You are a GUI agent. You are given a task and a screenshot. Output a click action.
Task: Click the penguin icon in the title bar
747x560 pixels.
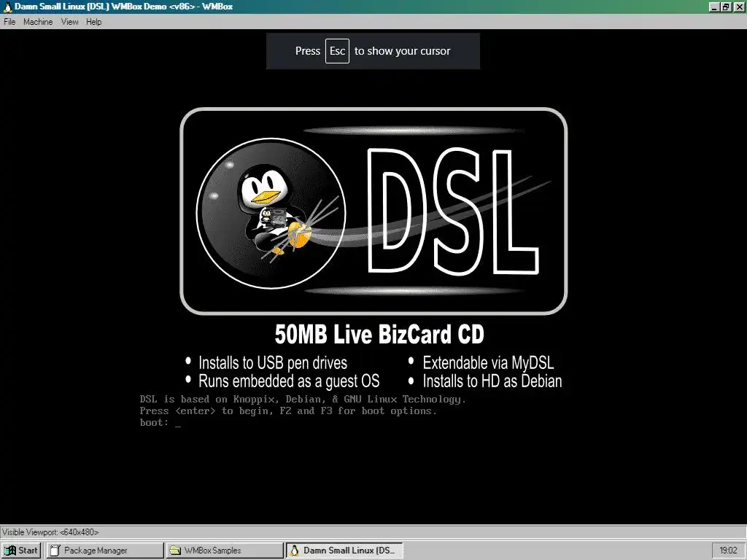point(7,7)
